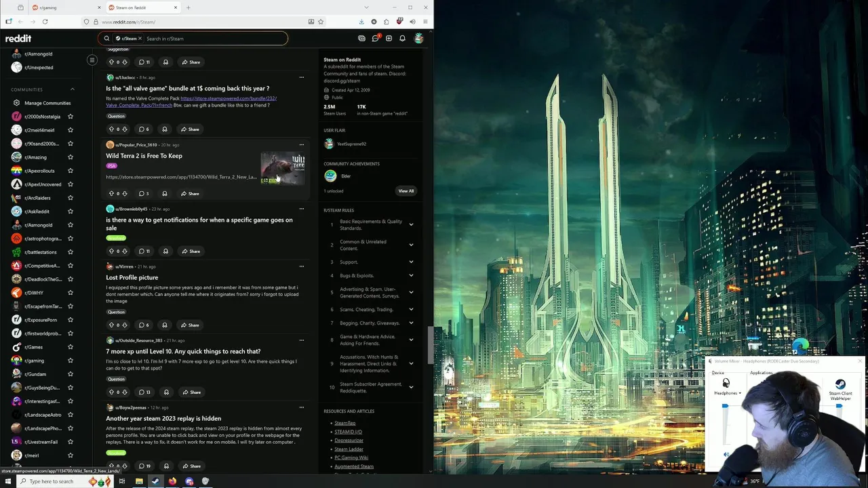This screenshot has width=868, height=488.
Task: Expand rule 6 Scams, Cheating, Trading
Action: coord(411,309)
